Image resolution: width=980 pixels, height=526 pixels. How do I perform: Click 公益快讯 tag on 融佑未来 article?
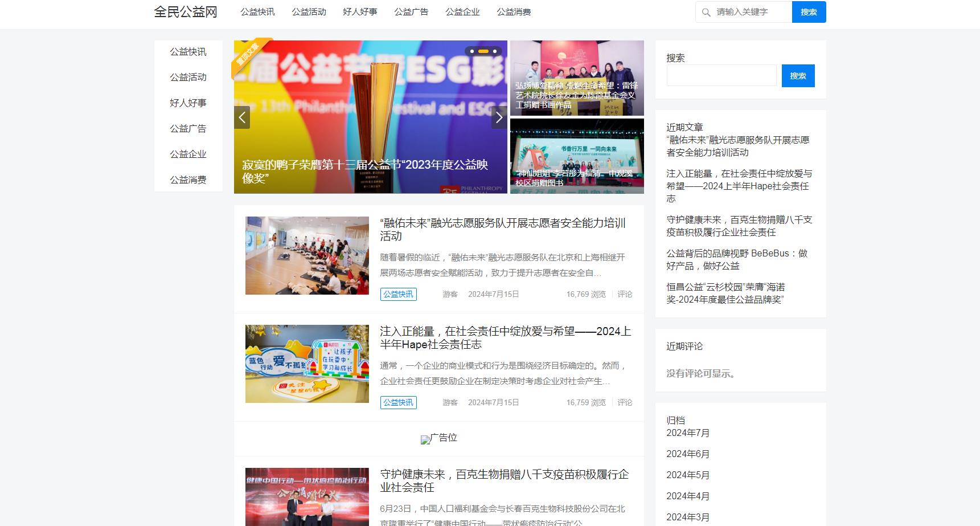398,294
